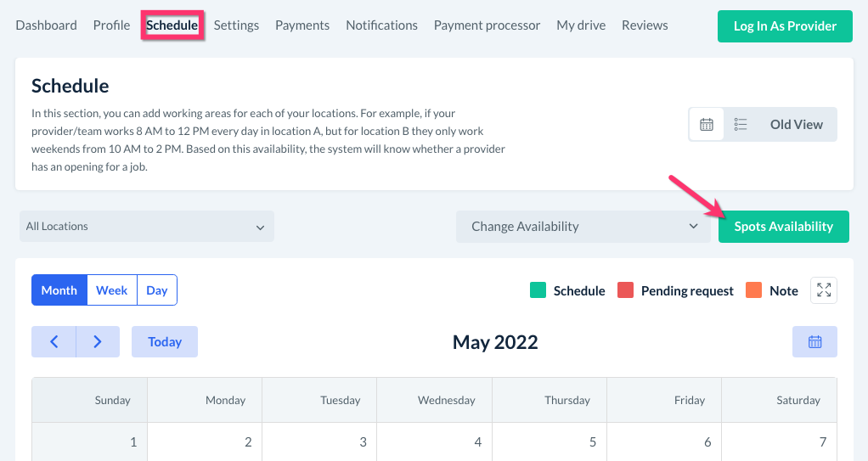The width and height of the screenshot is (868, 461).
Task: Select the Week view toggle
Action: coord(111,290)
